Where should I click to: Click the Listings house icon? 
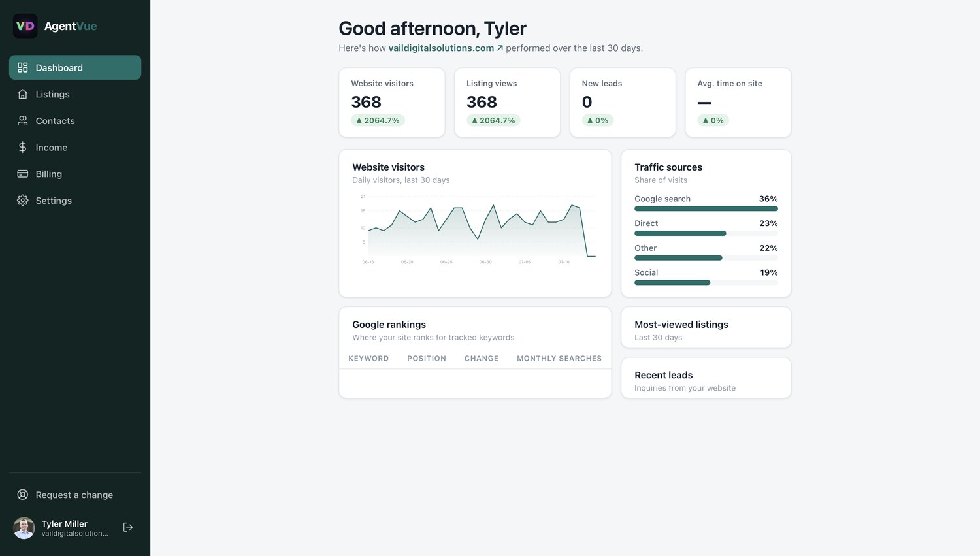pyautogui.click(x=23, y=94)
